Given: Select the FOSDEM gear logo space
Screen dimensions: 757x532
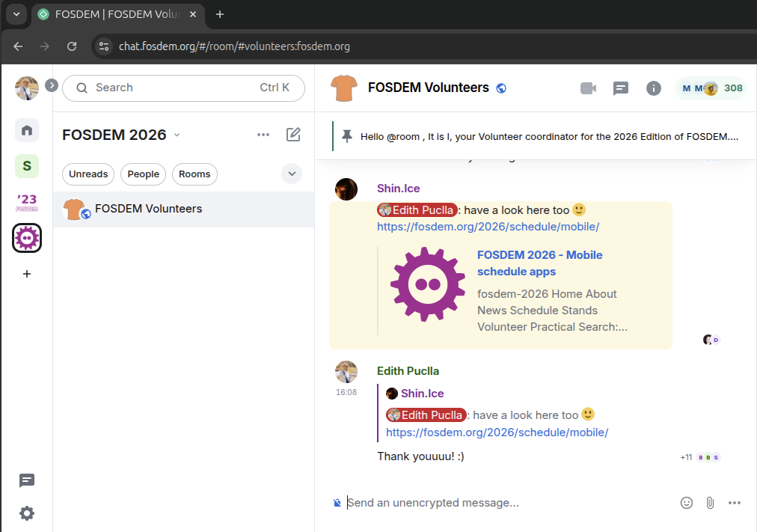Looking at the screenshot, I should [27, 238].
